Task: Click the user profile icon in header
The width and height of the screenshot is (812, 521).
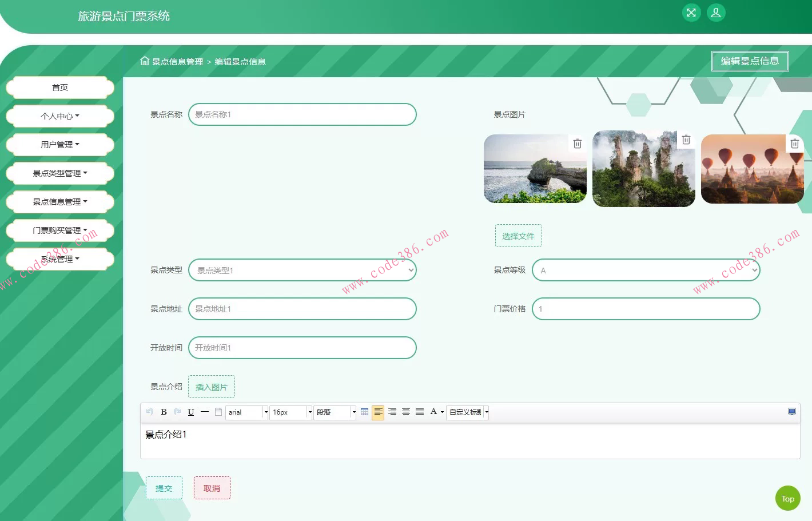Action: point(716,13)
